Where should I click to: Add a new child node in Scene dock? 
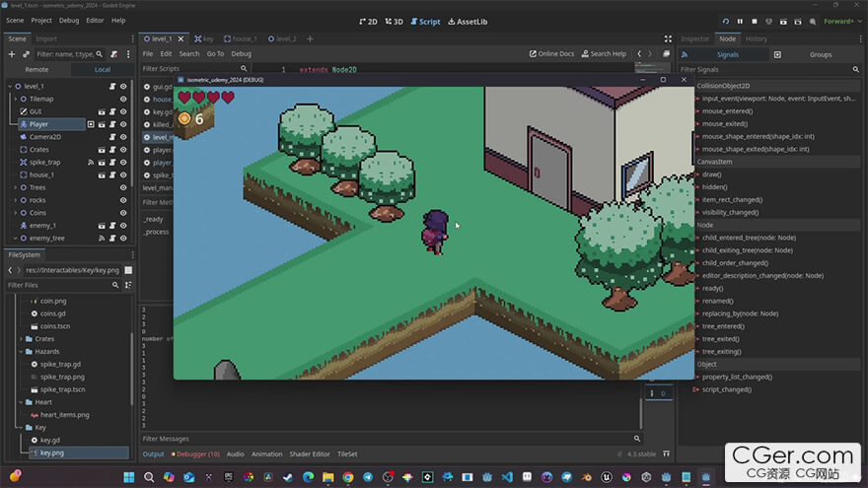tap(12, 54)
